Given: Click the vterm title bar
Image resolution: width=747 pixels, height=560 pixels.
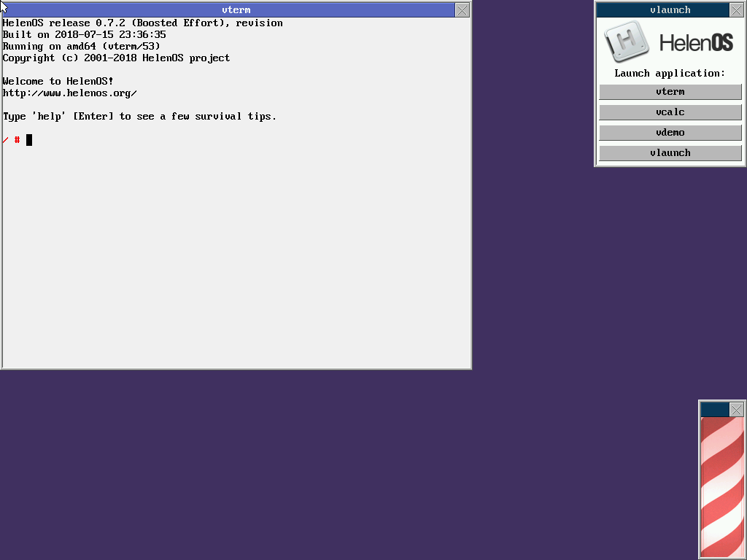Looking at the screenshot, I should point(228,10).
